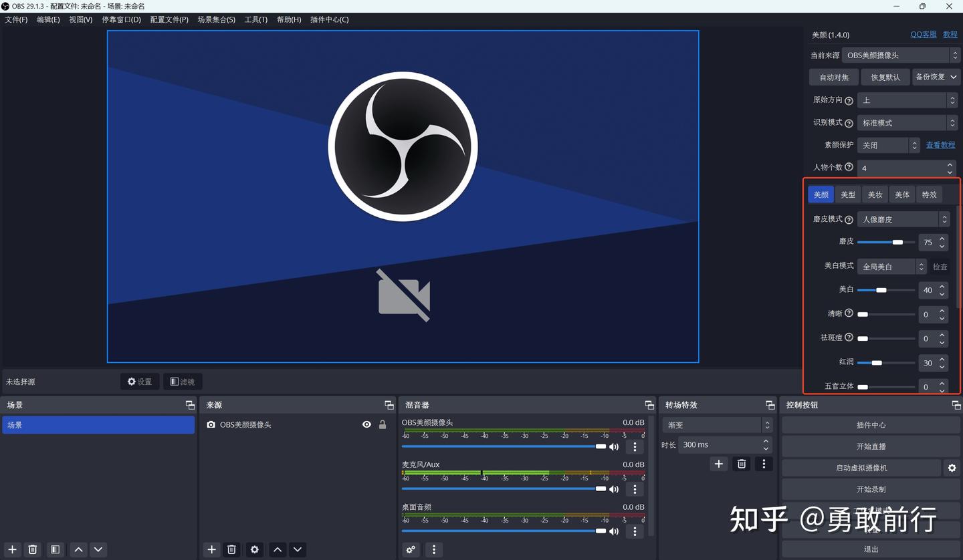Viewport: 963px width, 560px height.
Task: Show help for 磨皮模式 setting
Action: [x=849, y=220]
